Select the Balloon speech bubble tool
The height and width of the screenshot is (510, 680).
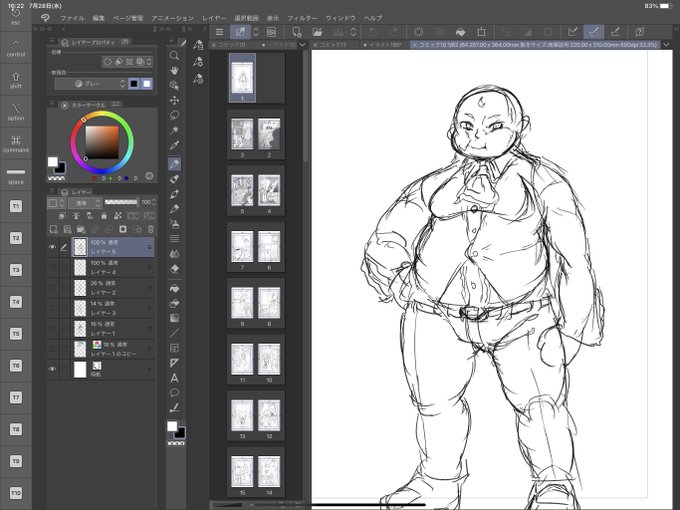[x=174, y=393]
